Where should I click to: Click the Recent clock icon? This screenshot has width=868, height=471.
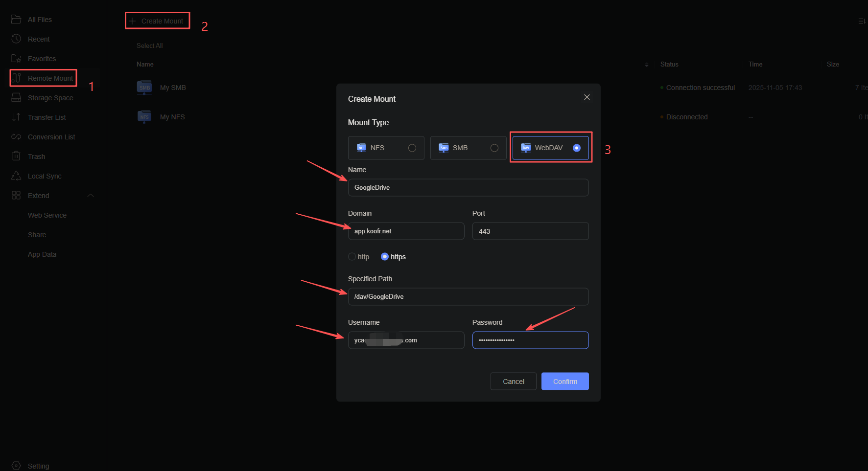[16, 39]
